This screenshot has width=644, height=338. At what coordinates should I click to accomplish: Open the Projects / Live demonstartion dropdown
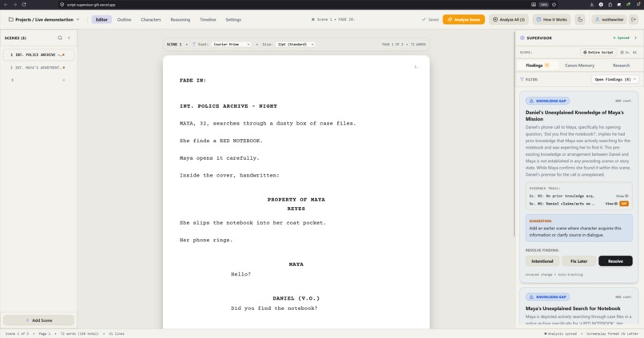(x=44, y=19)
